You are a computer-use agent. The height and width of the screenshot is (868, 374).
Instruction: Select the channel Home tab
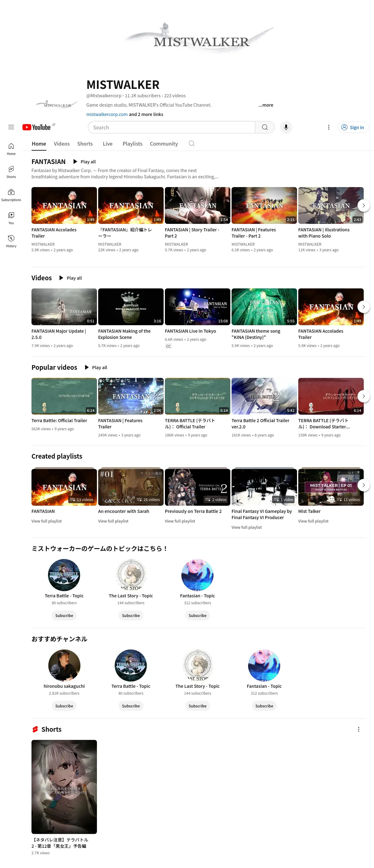39,143
